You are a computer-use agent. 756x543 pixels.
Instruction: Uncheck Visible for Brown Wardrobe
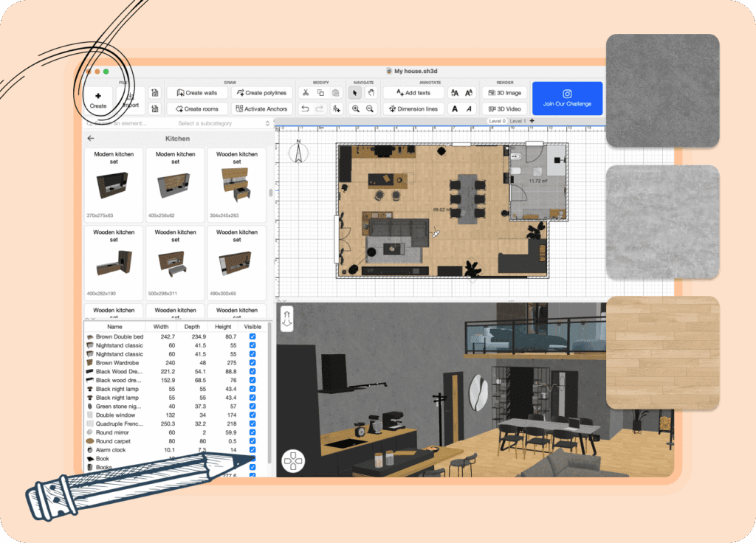click(252, 363)
